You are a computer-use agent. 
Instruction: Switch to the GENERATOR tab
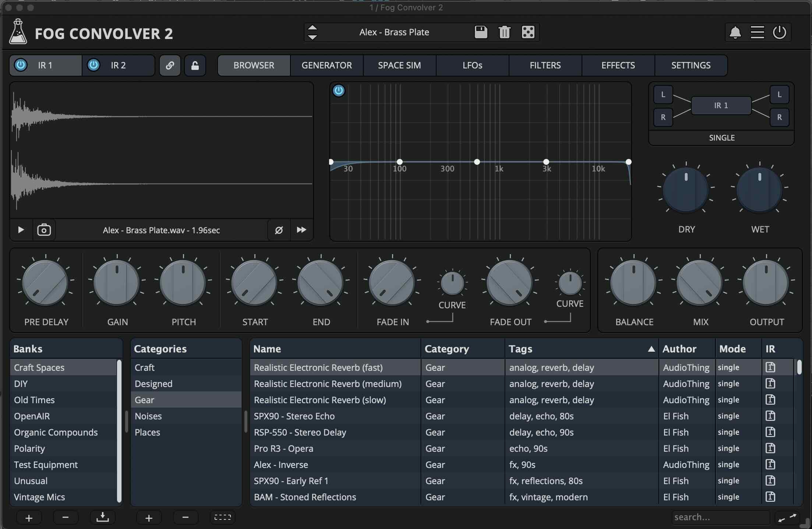pyautogui.click(x=327, y=65)
